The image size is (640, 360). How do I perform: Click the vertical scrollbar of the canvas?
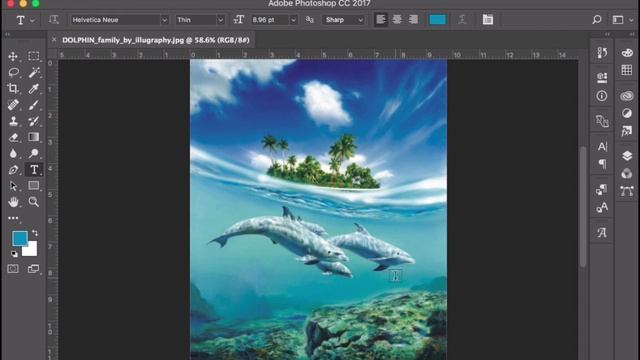(x=583, y=206)
